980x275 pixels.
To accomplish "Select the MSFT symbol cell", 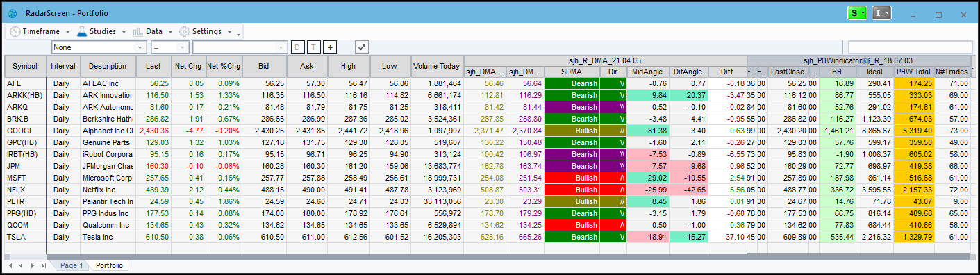I will click(25, 178).
